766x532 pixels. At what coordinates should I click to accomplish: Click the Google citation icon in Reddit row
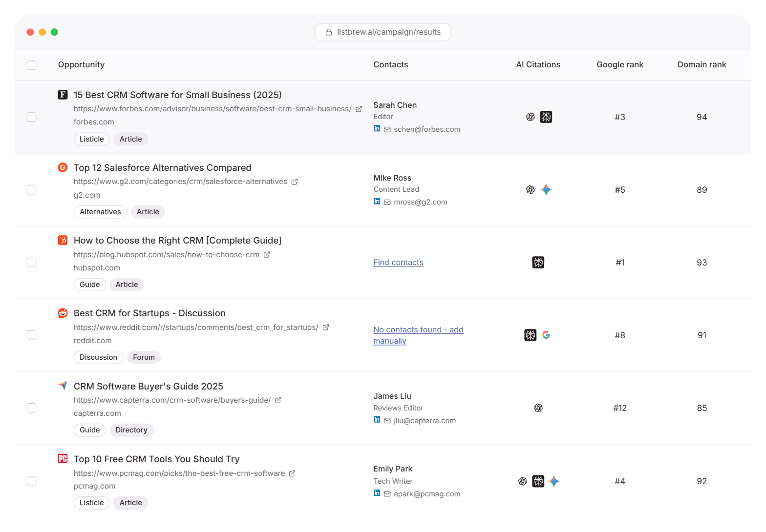tap(546, 335)
